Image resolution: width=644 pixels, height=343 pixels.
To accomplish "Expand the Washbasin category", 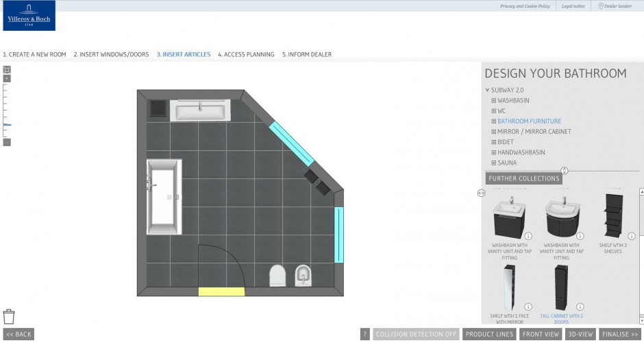I will pyautogui.click(x=493, y=101).
